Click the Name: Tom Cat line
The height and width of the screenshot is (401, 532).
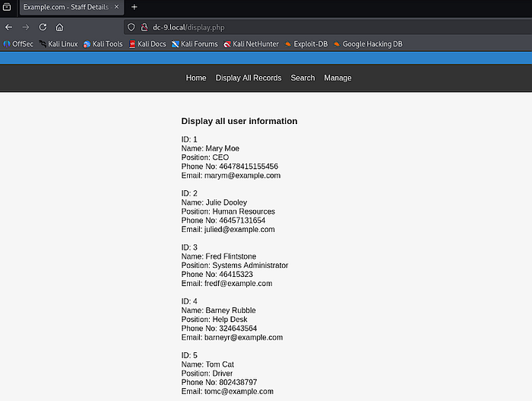[x=207, y=364]
